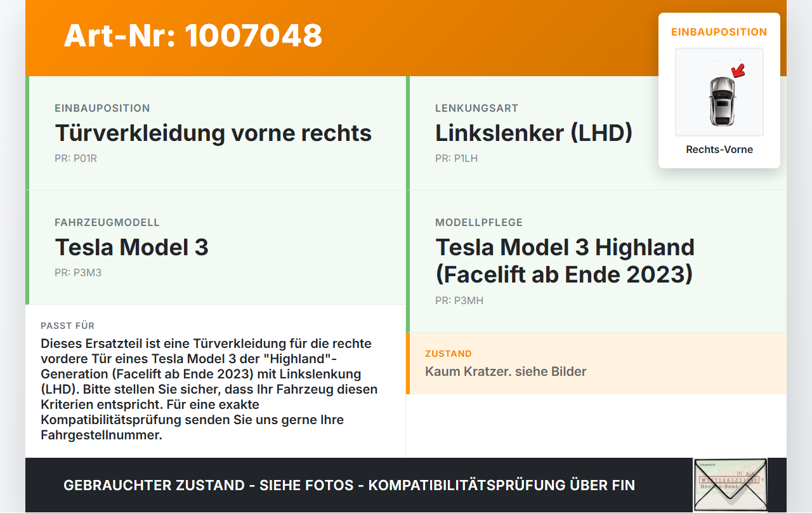Click the 'LENKUNGSART' label
Image resolution: width=812 pixels, height=513 pixels.
click(476, 109)
